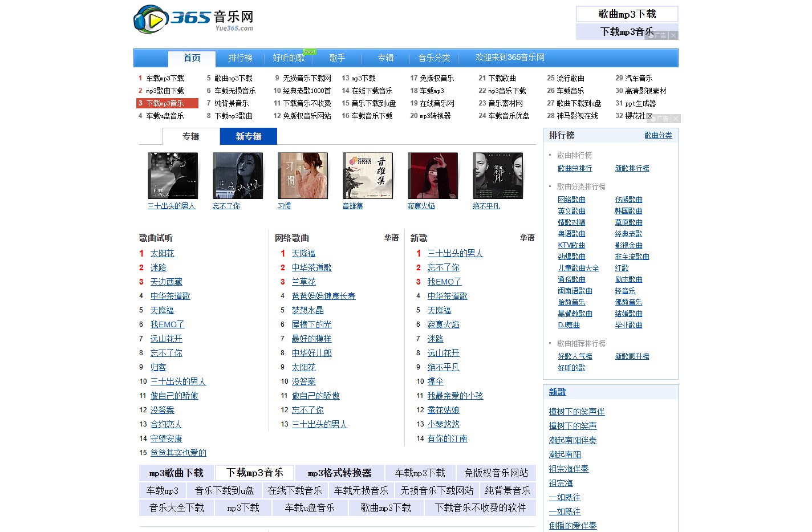Click the 纯背景音乐 bottom ad button

[x=507, y=490]
